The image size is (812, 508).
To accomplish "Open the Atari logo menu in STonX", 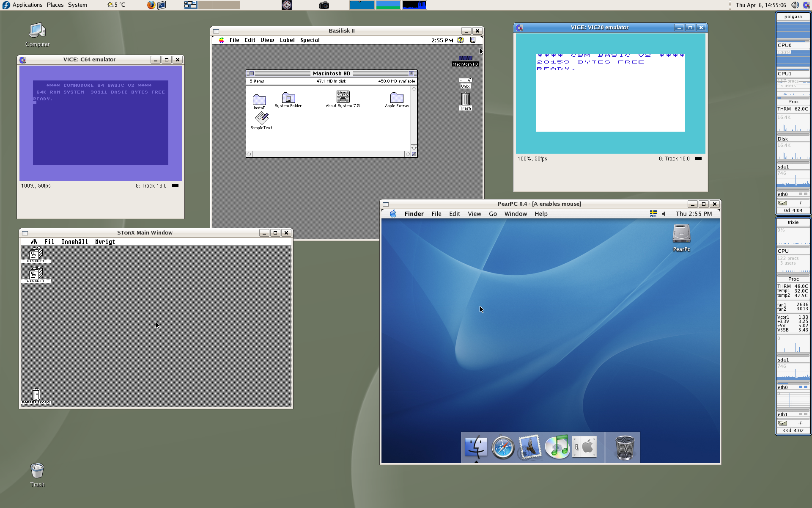I will point(34,242).
